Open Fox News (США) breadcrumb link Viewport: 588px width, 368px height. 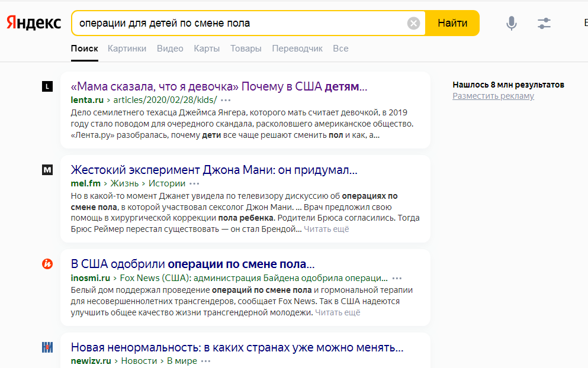click(x=253, y=278)
